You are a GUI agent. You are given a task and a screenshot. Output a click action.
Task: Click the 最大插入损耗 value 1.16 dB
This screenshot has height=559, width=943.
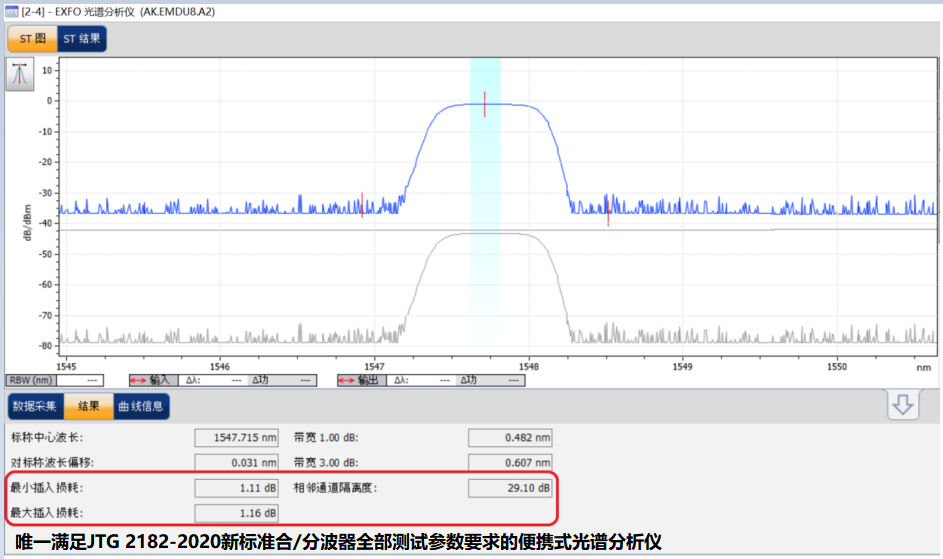pos(236,513)
